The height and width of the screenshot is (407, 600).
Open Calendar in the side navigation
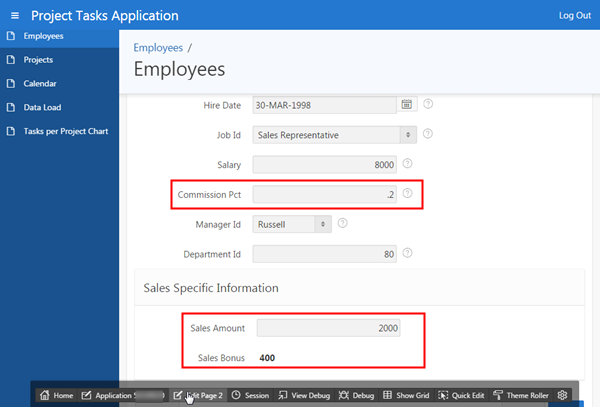click(40, 83)
